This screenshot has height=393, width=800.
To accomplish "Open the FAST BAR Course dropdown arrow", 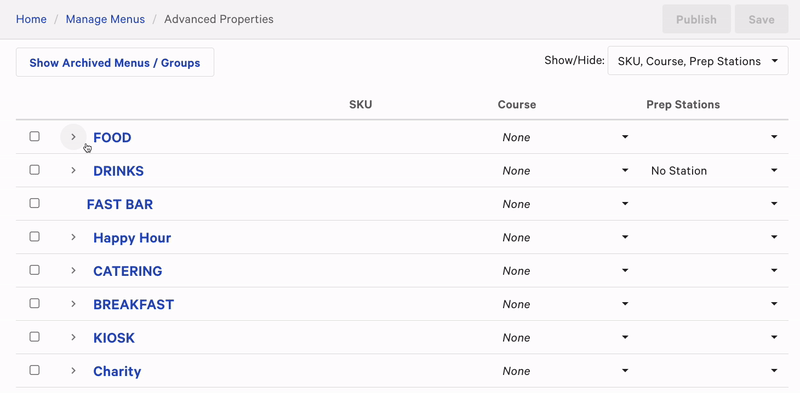I will [625, 204].
